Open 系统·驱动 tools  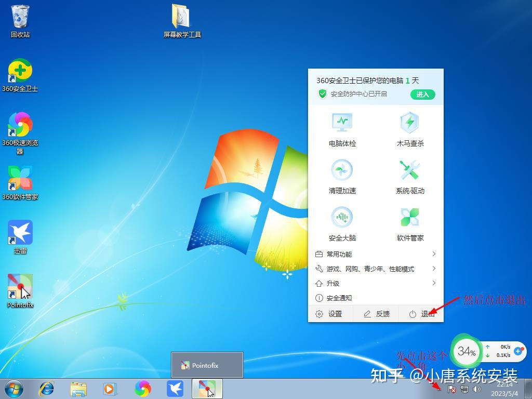[410, 177]
